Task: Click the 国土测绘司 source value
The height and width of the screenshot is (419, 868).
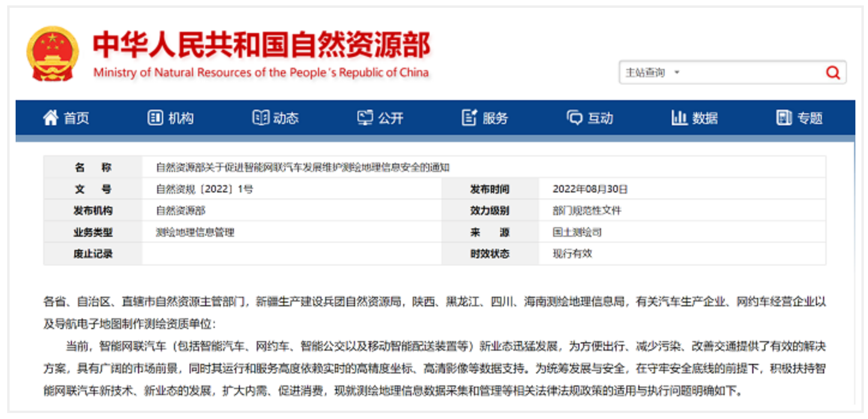Action: click(576, 233)
